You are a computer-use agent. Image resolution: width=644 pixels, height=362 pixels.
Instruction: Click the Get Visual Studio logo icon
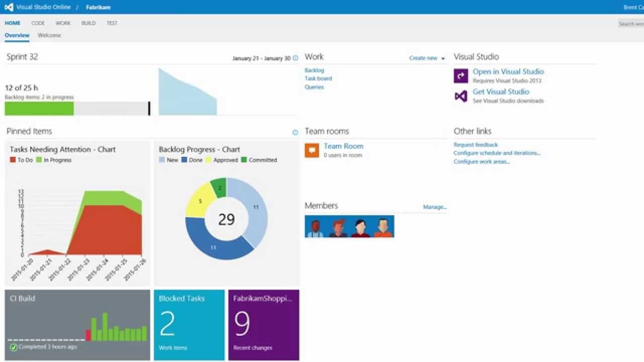click(461, 96)
